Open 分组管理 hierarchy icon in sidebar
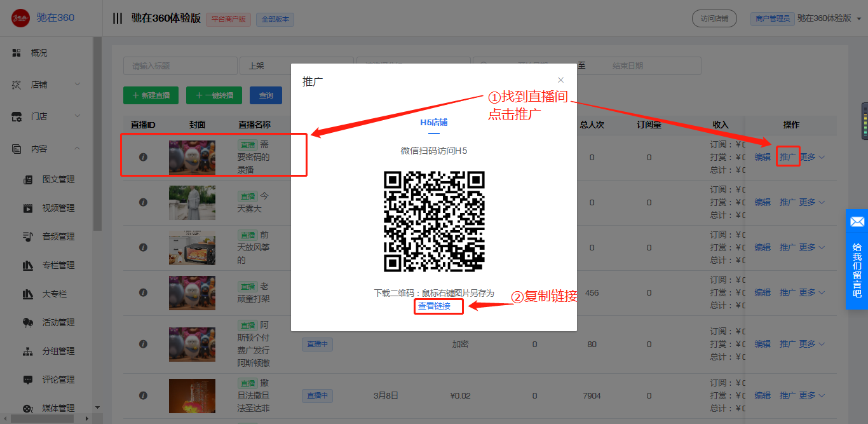The image size is (868, 424). click(28, 351)
